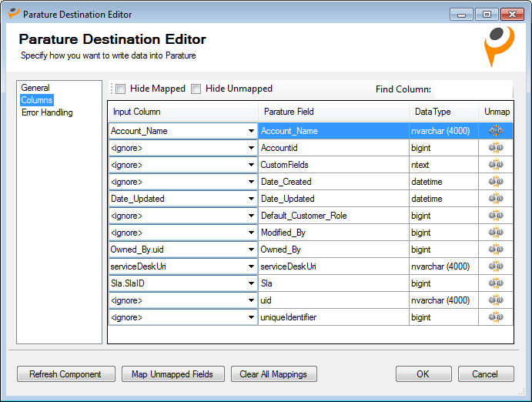Open input column dropdown for serviceDeskUri field
The width and height of the screenshot is (532, 402).
(251, 266)
